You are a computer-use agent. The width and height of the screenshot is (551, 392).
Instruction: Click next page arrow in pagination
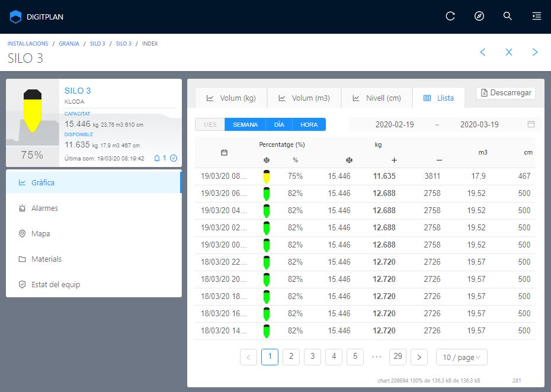[x=419, y=357]
